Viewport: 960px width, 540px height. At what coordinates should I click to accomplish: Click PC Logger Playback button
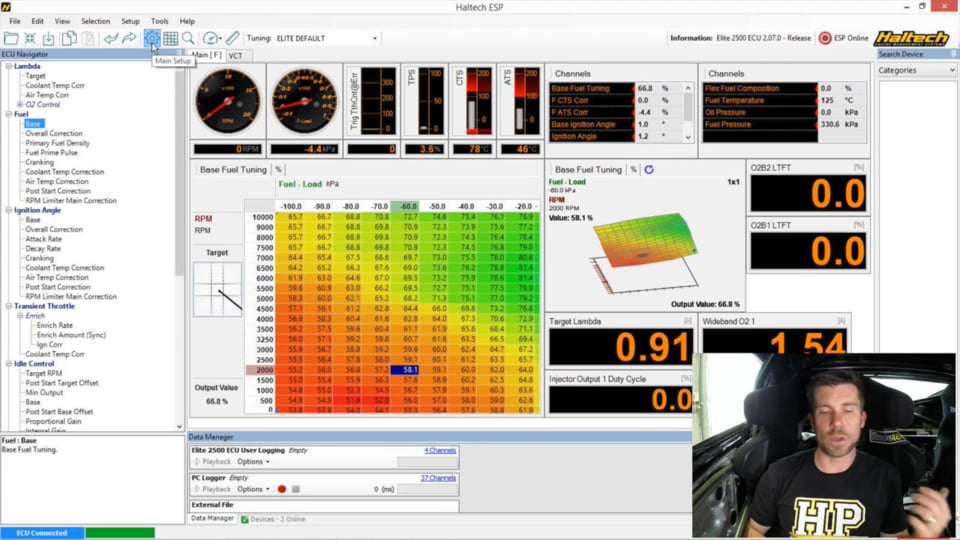click(x=212, y=489)
